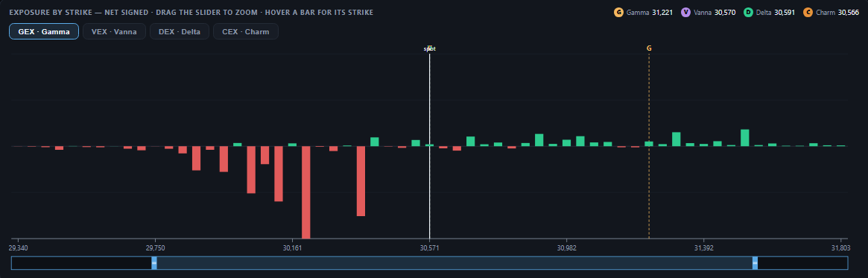This screenshot has width=868, height=278.
Task: Click the G gamma marker above the dashed line
Action: pyautogui.click(x=649, y=48)
